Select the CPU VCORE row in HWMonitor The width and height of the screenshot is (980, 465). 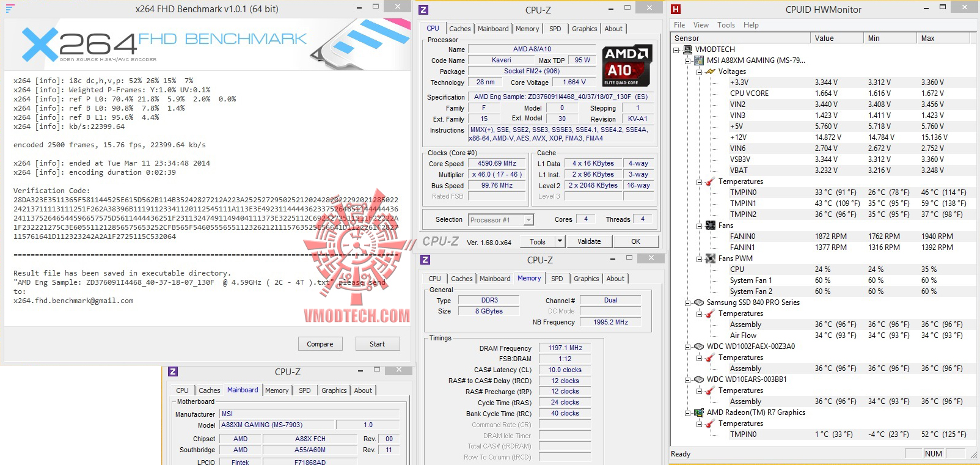pos(823,93)
